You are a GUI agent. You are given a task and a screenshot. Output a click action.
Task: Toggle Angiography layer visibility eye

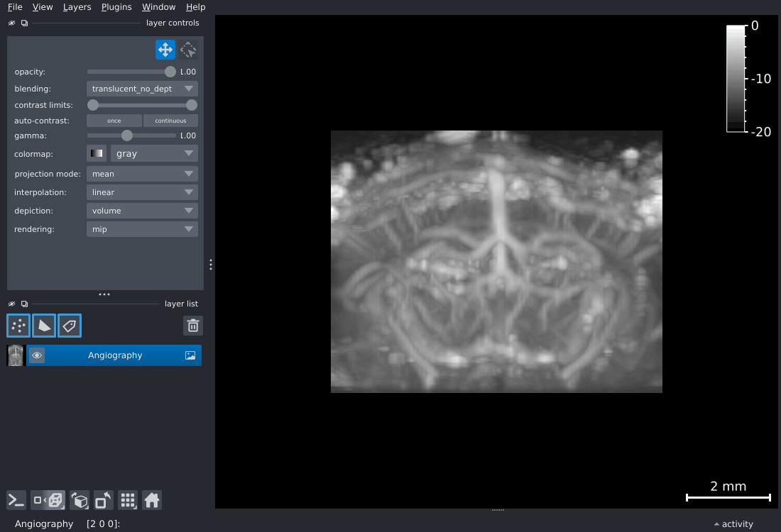37,355
